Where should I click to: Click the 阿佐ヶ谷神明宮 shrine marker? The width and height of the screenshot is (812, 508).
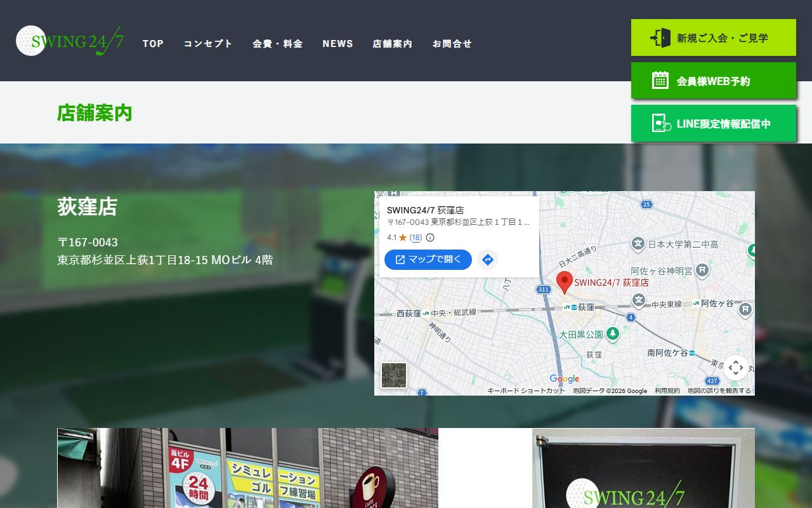coord(702,271)
